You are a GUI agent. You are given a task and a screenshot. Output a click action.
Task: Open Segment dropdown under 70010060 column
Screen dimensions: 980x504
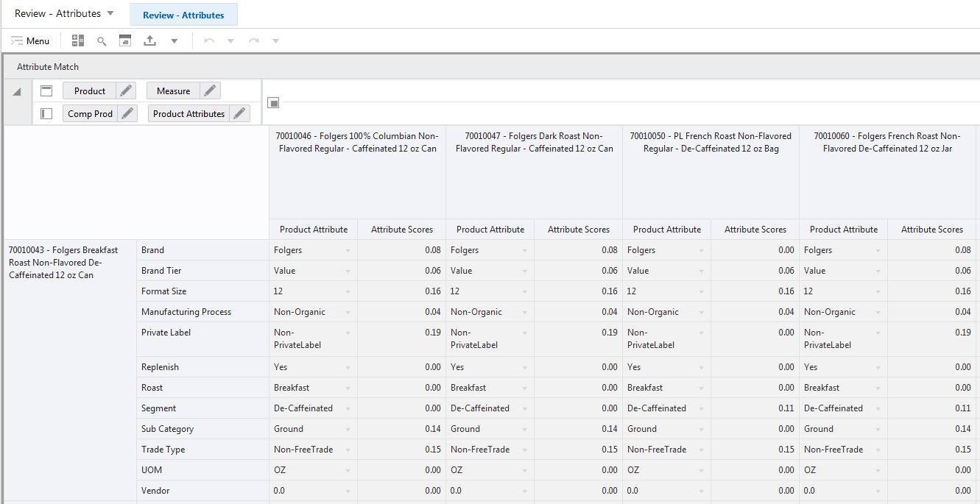878,409
